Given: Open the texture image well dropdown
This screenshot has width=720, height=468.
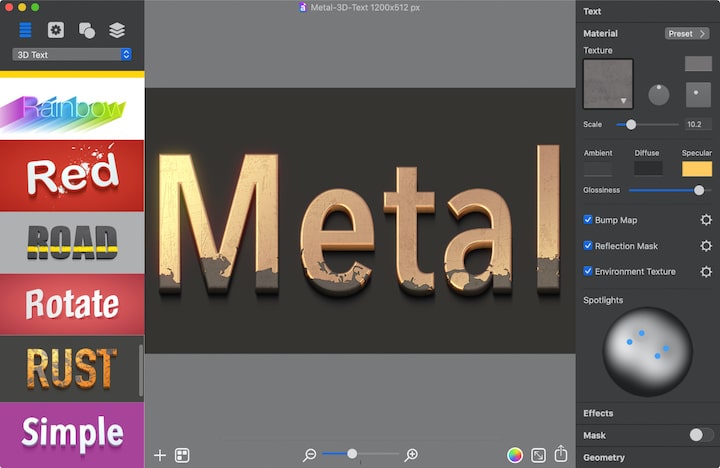Looking at the screenshot, I should click(608, 84).
